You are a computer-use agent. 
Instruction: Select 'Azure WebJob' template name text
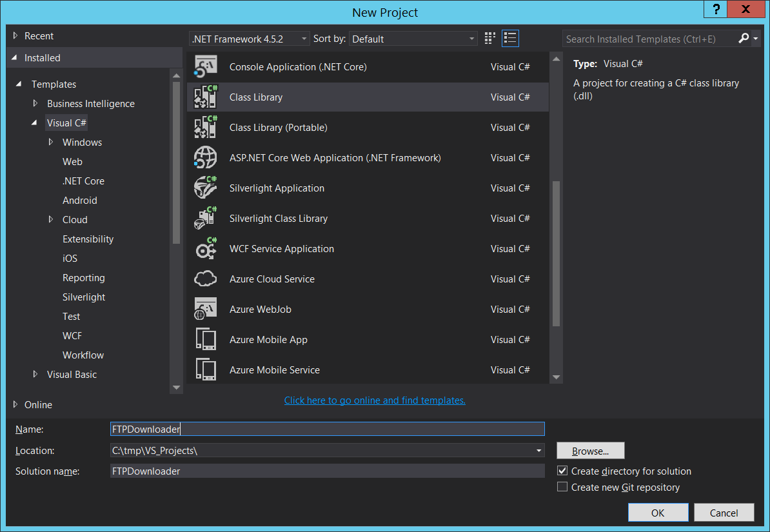pyautogui.click(x=261, y=310)
